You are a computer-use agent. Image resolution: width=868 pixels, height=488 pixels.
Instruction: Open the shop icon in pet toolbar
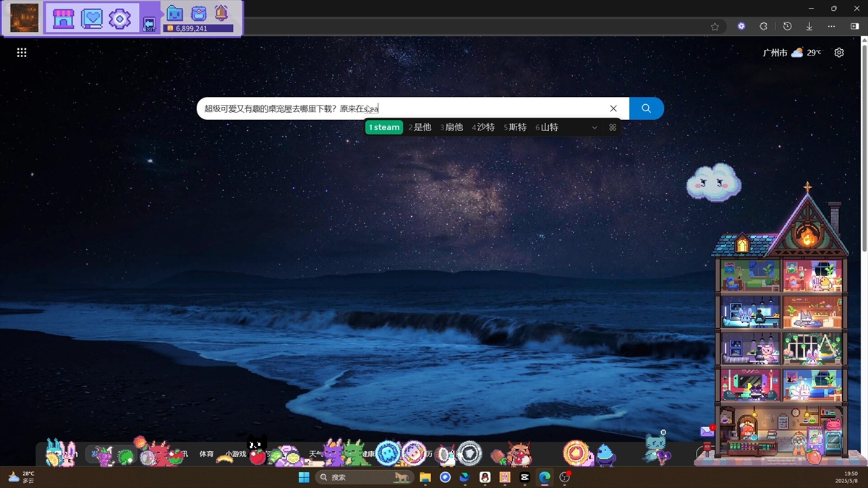point(64,18)
